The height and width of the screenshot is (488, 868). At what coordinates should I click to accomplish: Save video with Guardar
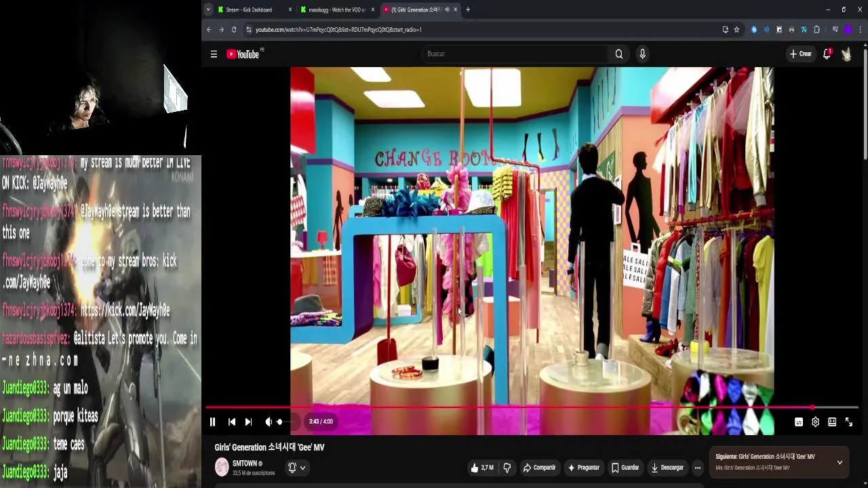625,468
